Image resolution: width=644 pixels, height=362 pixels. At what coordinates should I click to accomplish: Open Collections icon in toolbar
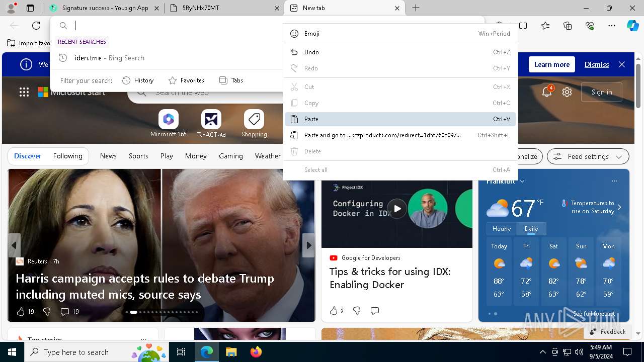tap(568, 26)
